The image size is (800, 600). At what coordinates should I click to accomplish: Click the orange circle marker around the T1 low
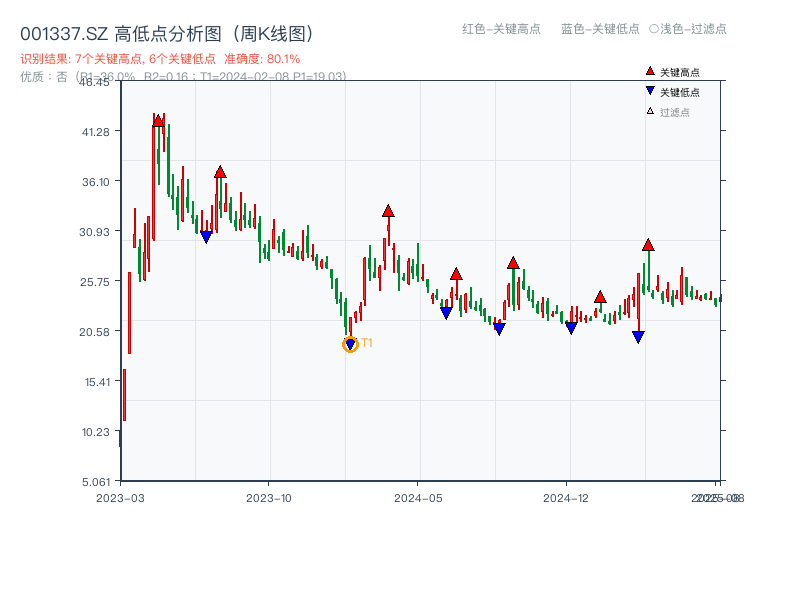click(x=350, y=343)
